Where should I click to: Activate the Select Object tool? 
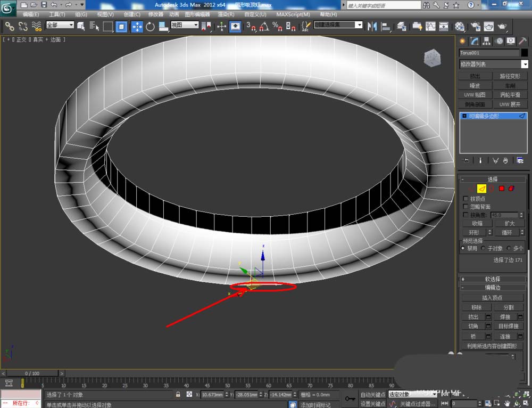81,26
